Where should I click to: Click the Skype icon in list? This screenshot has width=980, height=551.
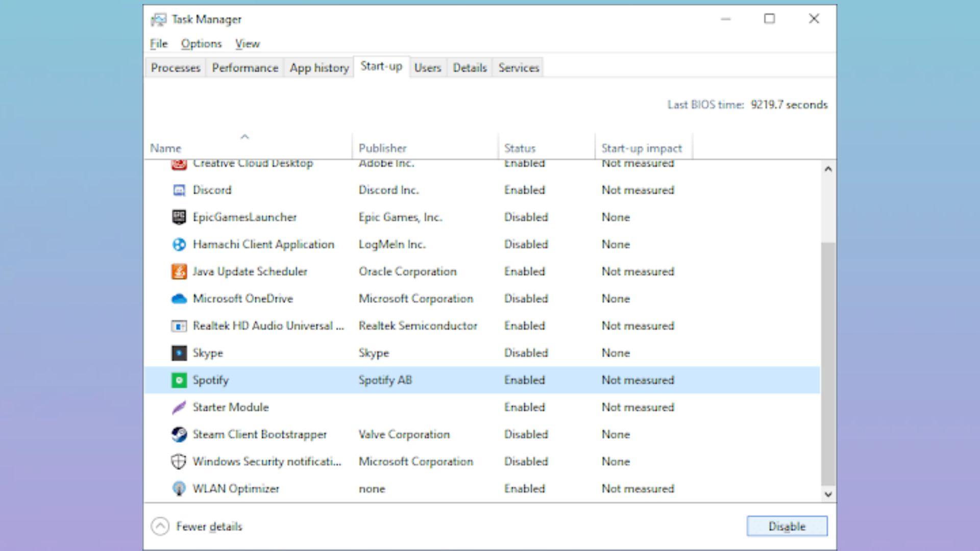click(179, 353)
